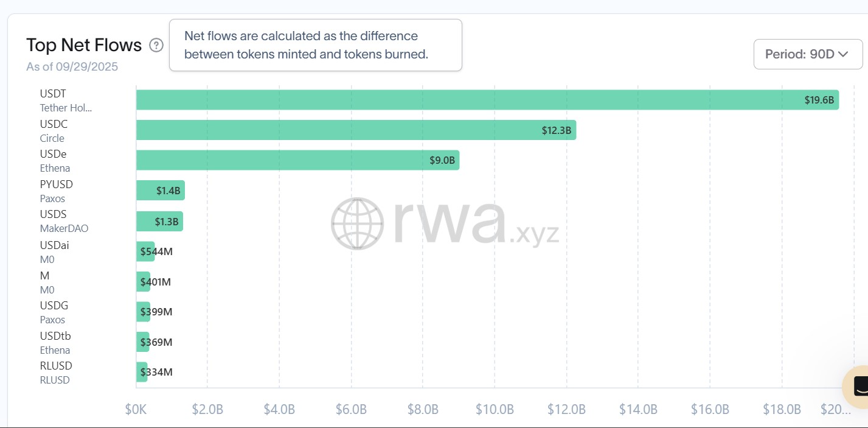The height and width of the screenshot is (428, 868).
Task: Click the $0K axis label on the chart
Action: point(136,409)
